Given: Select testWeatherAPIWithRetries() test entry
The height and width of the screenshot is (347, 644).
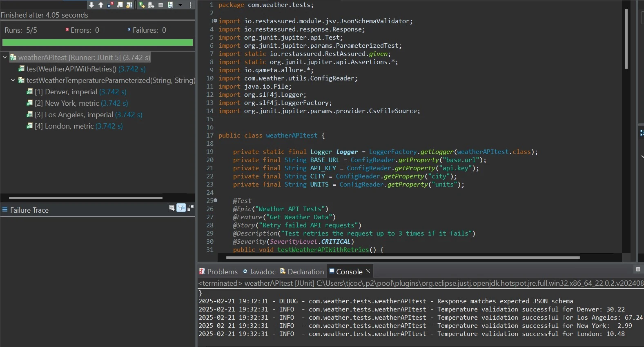Looking at the screenshot, I should (x=71, y=69).
